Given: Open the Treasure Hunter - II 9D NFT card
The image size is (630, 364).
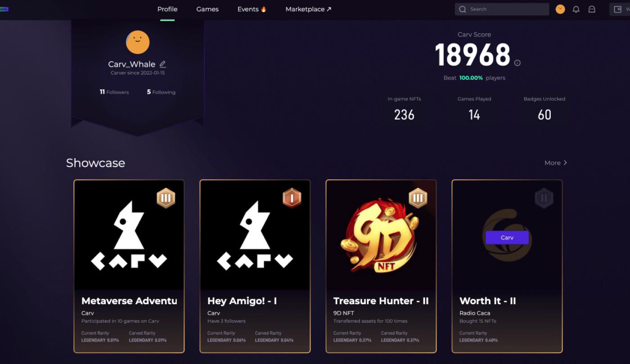Looking at the screenshot, I should point(381,266).
